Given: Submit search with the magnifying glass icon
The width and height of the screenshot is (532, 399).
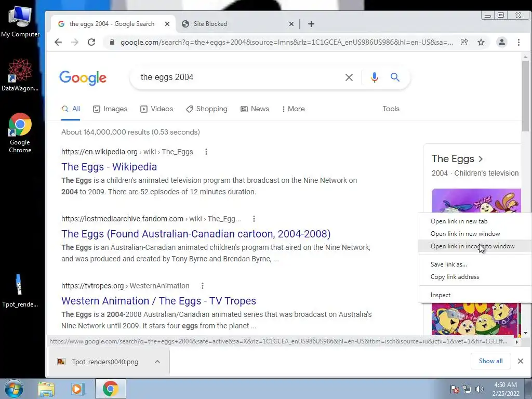Looking at the screenshot, I should (x=395, y=77).
